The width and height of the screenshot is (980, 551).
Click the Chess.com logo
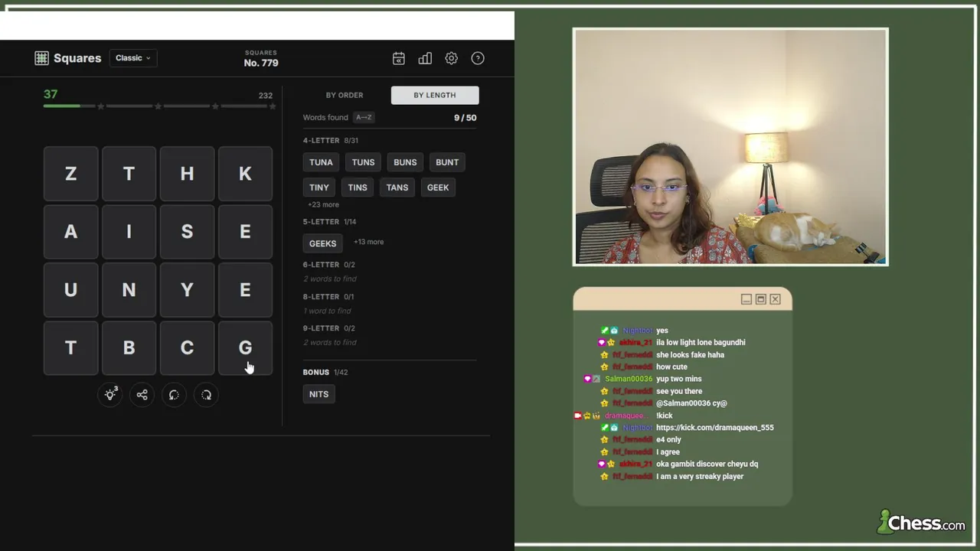921,523
